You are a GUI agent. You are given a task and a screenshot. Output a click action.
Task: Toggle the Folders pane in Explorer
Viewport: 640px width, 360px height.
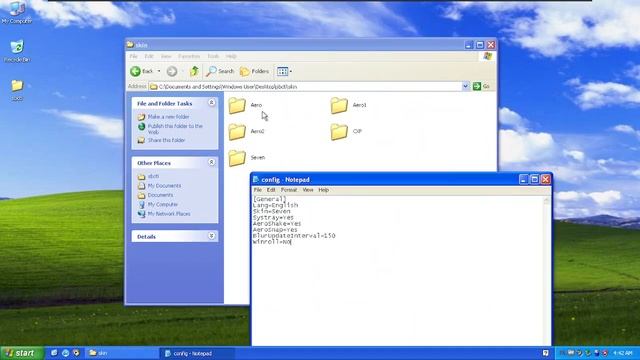pyautogui.click(x=254, y=71)
